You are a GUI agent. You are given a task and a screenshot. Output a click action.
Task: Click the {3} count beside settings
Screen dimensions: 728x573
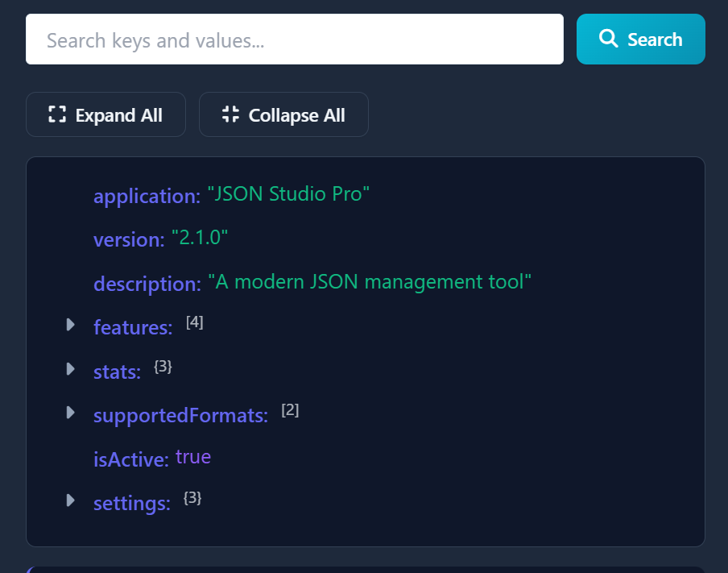point(192,498)
